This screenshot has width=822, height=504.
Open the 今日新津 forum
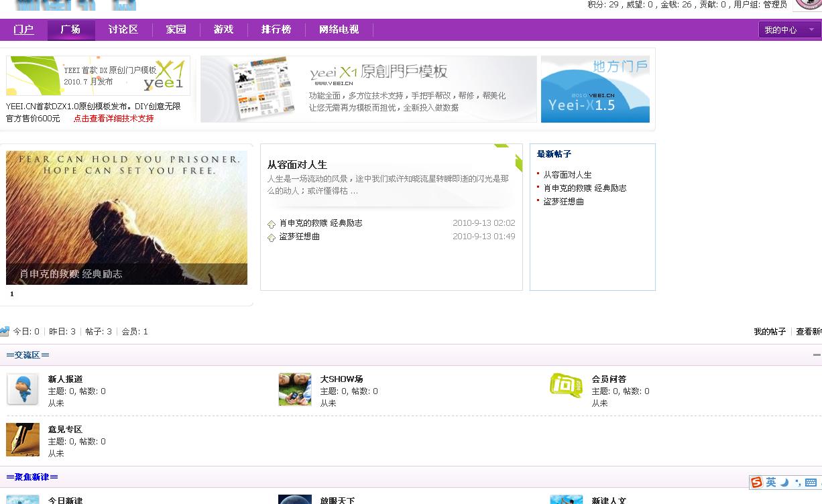click(65, 501)
